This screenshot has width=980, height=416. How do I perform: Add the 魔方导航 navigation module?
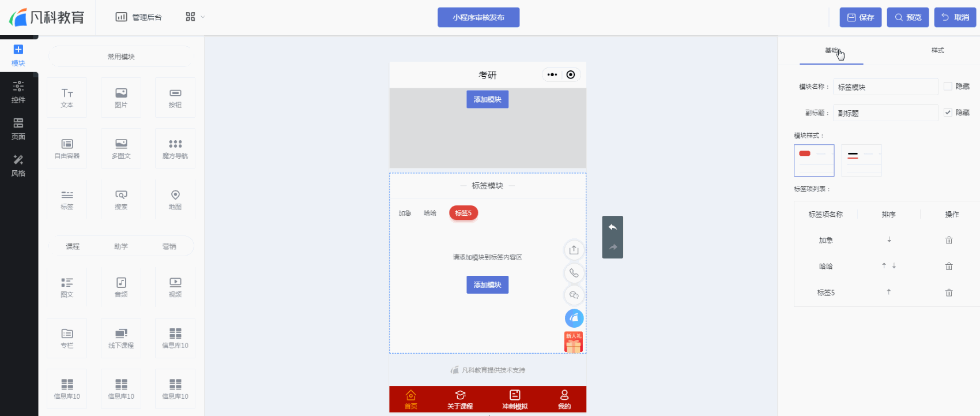pos(175,148)
